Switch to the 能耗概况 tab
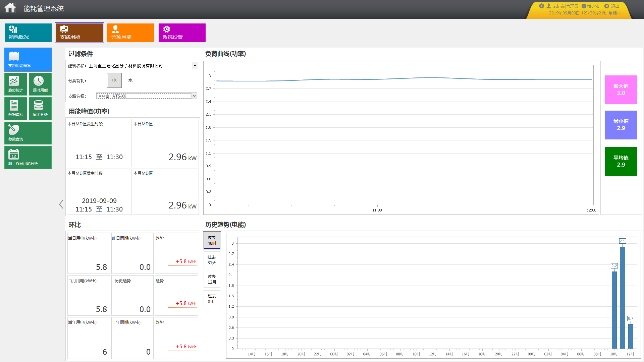This screenshot has width=644, height=362. click(x=28, y=33)
